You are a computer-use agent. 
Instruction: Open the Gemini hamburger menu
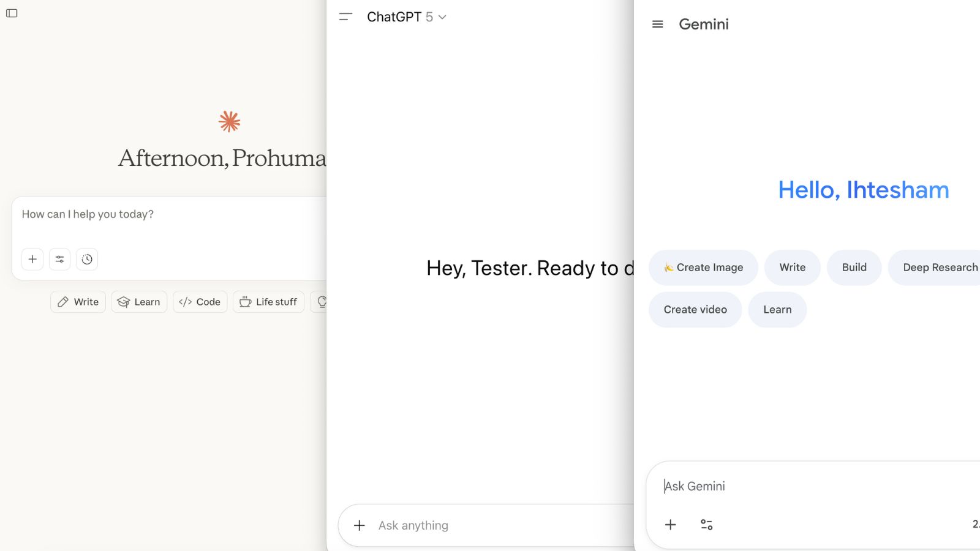[x=657, y=24]
